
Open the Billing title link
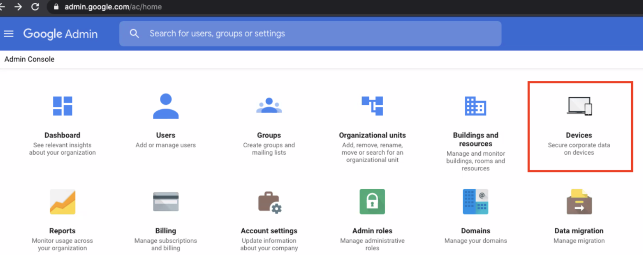(x=166, y=231)
